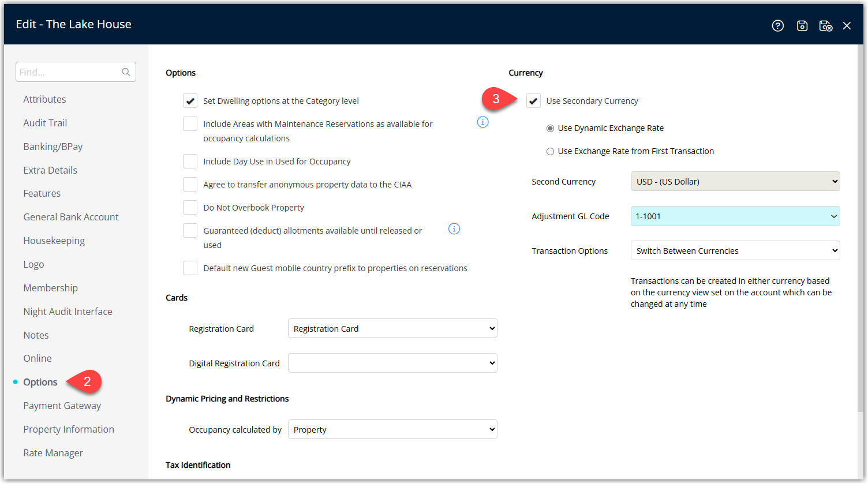
Task: Close the Edit dialog with X
Action: pyautogui.click(x=847, y=25)
